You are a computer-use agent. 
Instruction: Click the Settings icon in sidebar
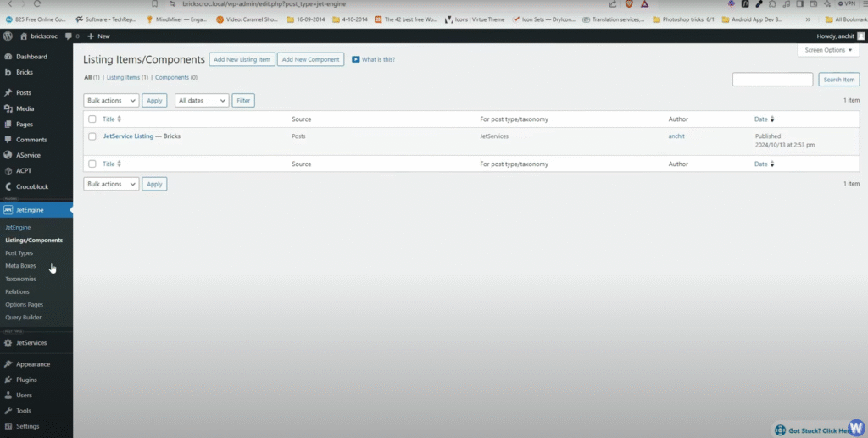[x=8, y=426]
